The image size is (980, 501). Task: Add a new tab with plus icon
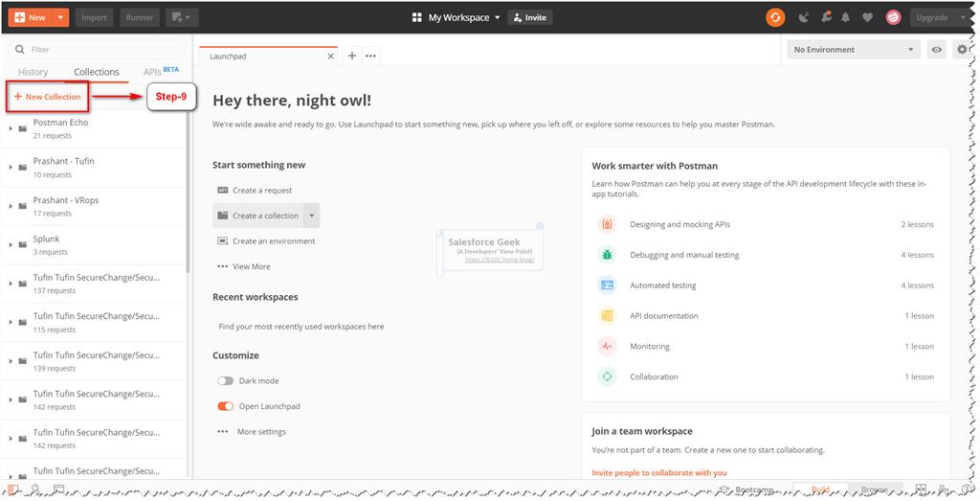[352, 56]
